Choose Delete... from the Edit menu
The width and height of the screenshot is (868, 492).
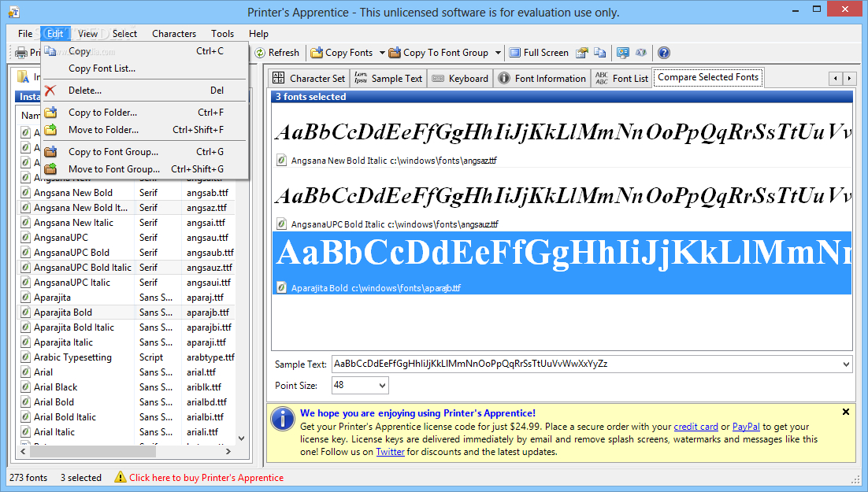click(144, 91)
